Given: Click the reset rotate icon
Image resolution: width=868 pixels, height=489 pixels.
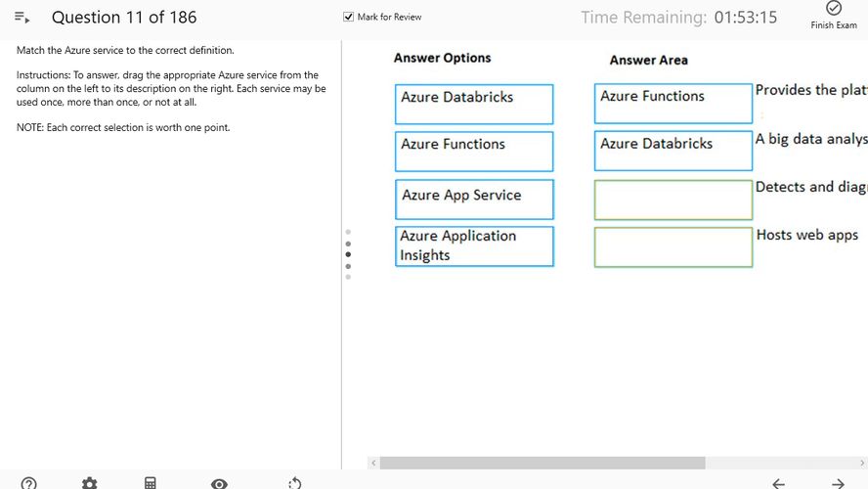Looking at the screenshot, I should tap(295, 483).
